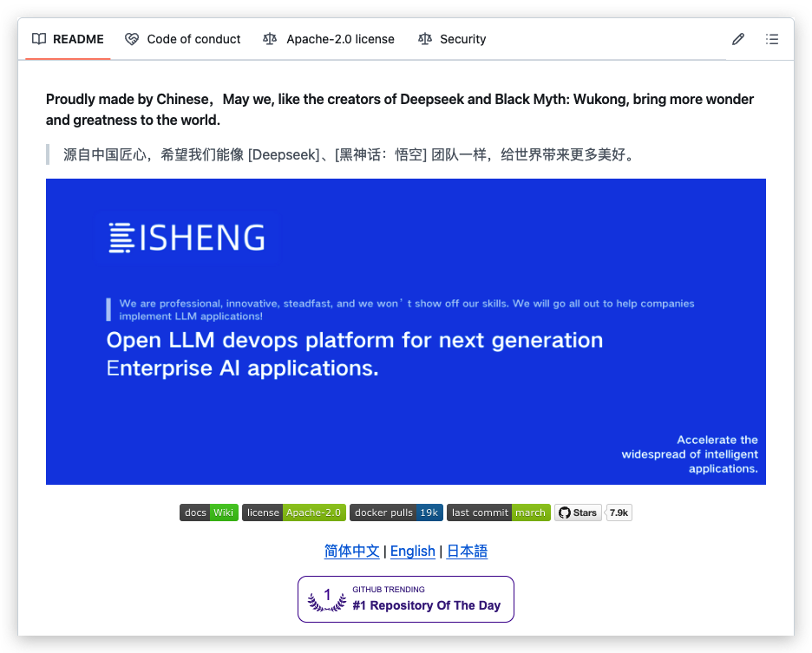
Task: Open the README tab
Action: pyautogui.click(x=68, y=39)
